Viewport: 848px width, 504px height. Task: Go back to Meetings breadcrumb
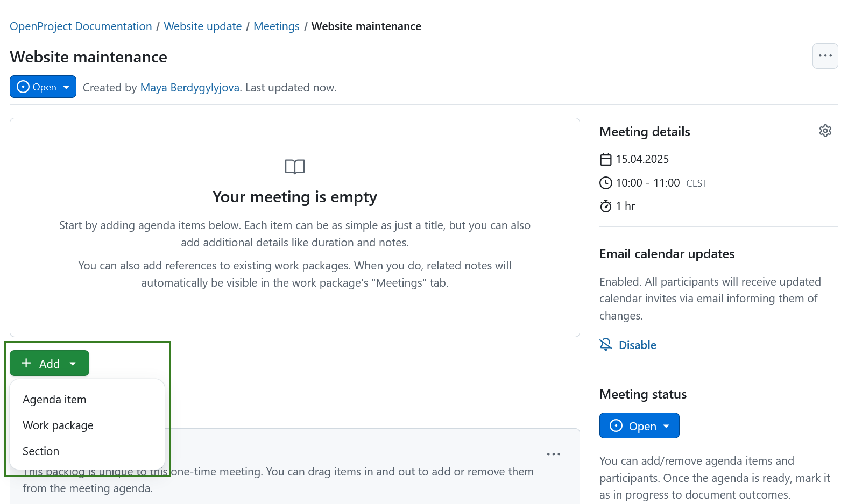pos(276,26)
